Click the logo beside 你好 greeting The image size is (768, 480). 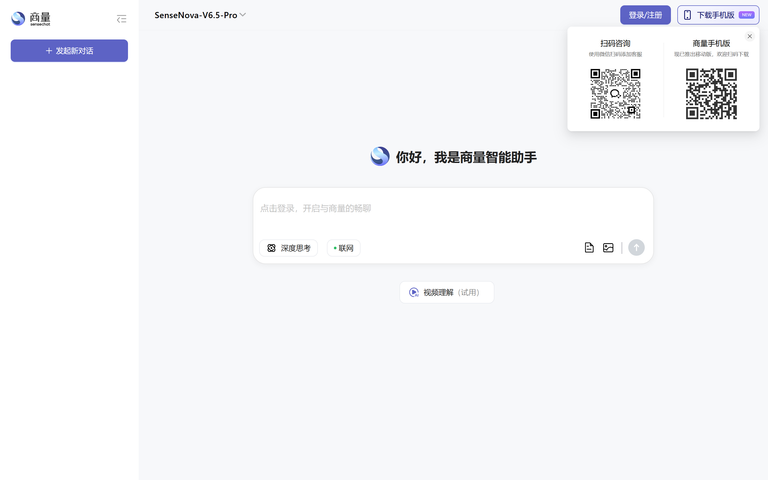380,157
